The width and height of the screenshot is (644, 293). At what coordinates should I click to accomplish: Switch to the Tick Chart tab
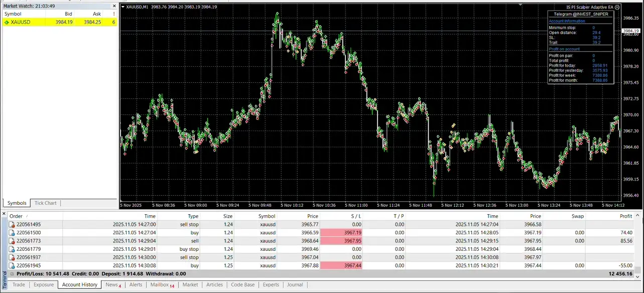click(45, 203)
